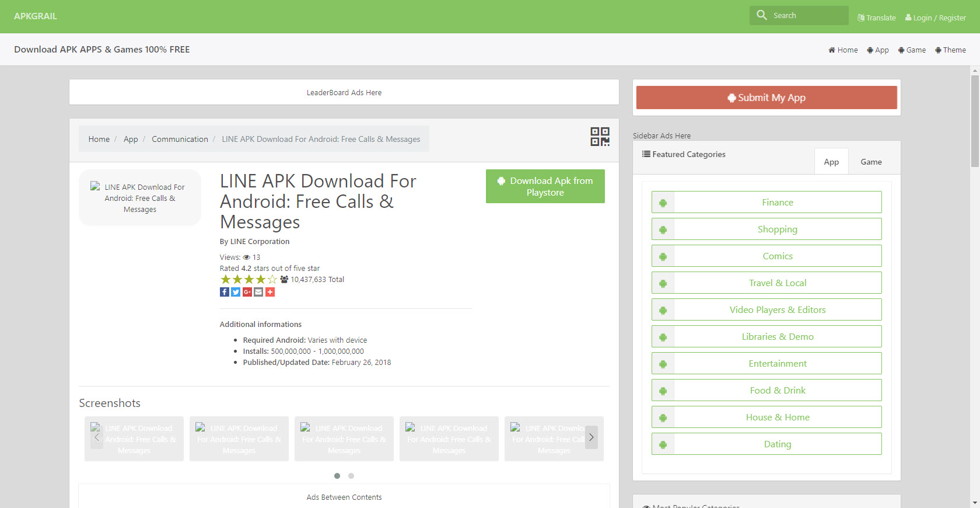This screenshot has height=508, width=980.
Task: Click the star rating display
Action: click(x=249, y=280)
